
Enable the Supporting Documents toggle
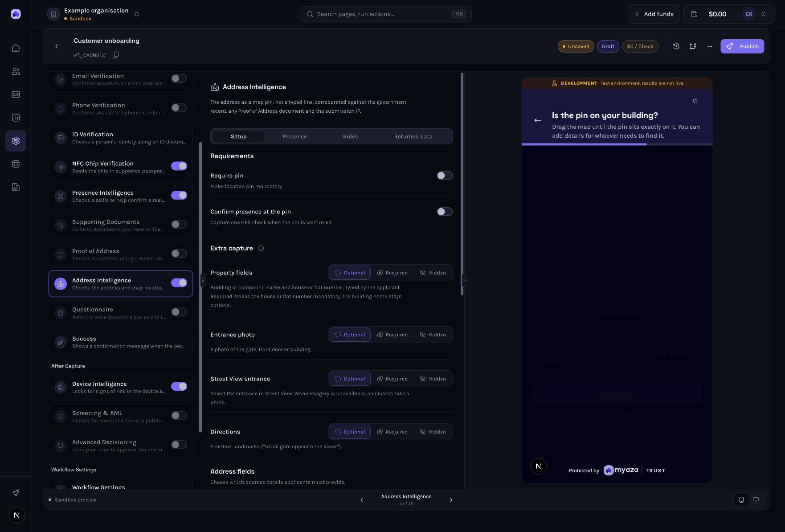click(x=179, y=225)
